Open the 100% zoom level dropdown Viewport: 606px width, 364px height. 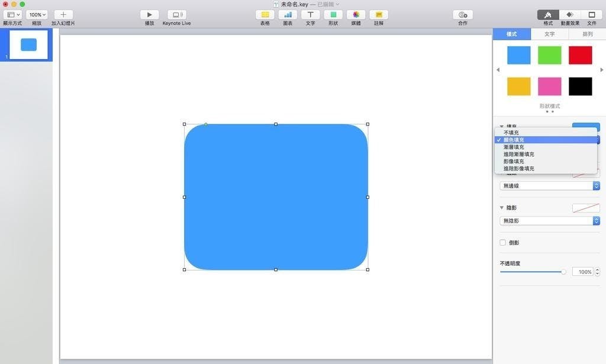(x=37, y=15)
